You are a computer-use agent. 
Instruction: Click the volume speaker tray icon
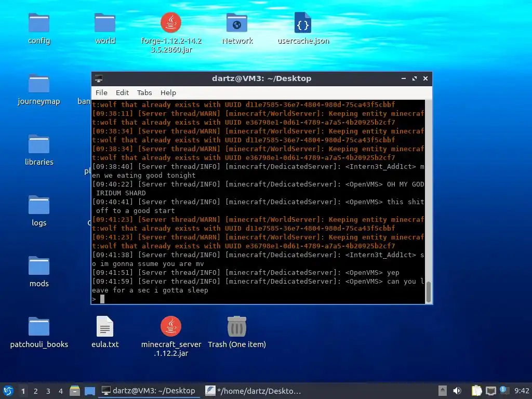[x=457, y=391]
